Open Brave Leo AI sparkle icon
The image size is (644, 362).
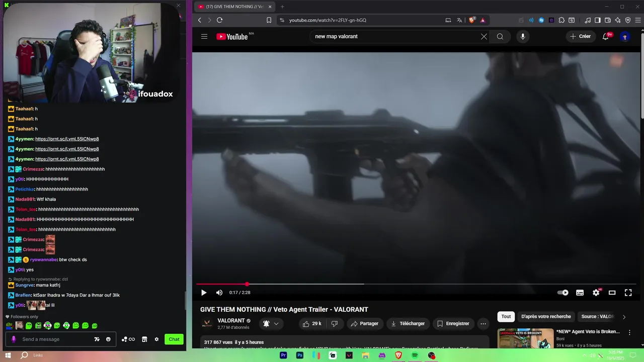618,20
